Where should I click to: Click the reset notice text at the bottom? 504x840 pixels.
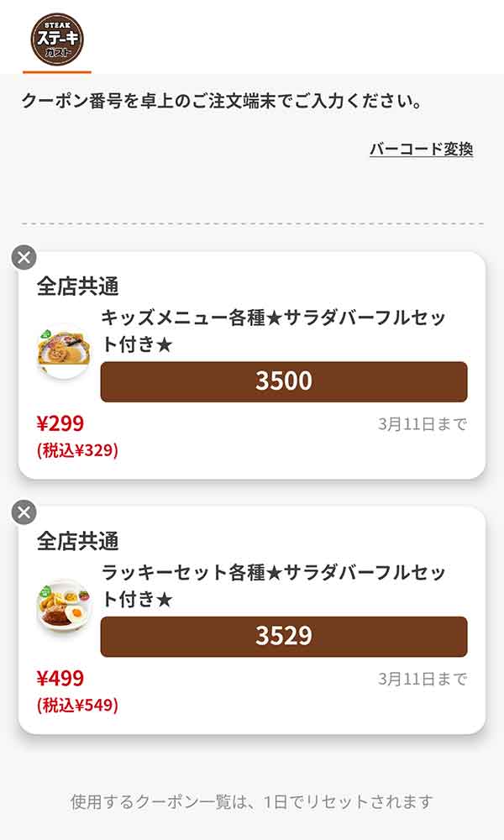tap(252, 802)
